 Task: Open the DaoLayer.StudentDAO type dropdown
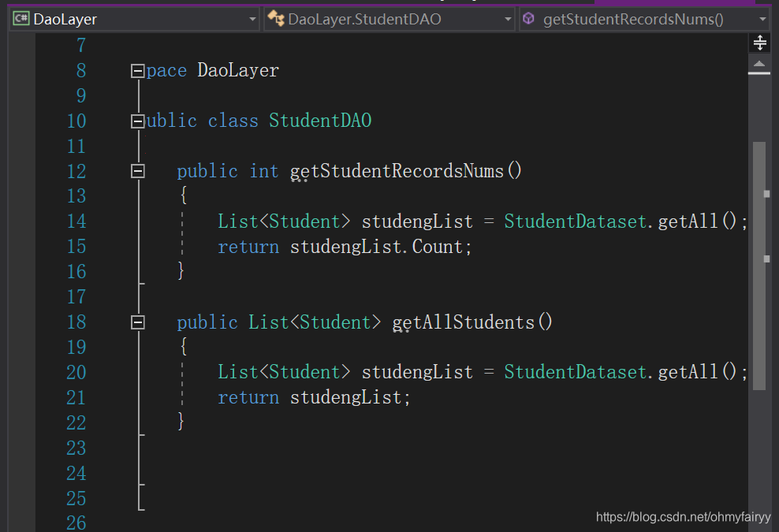(389, 20)
